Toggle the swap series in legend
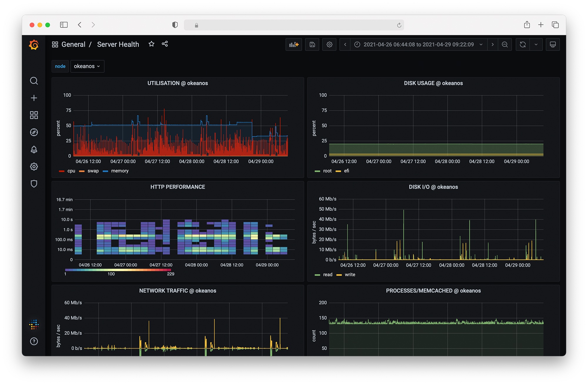 pos(93,171)
